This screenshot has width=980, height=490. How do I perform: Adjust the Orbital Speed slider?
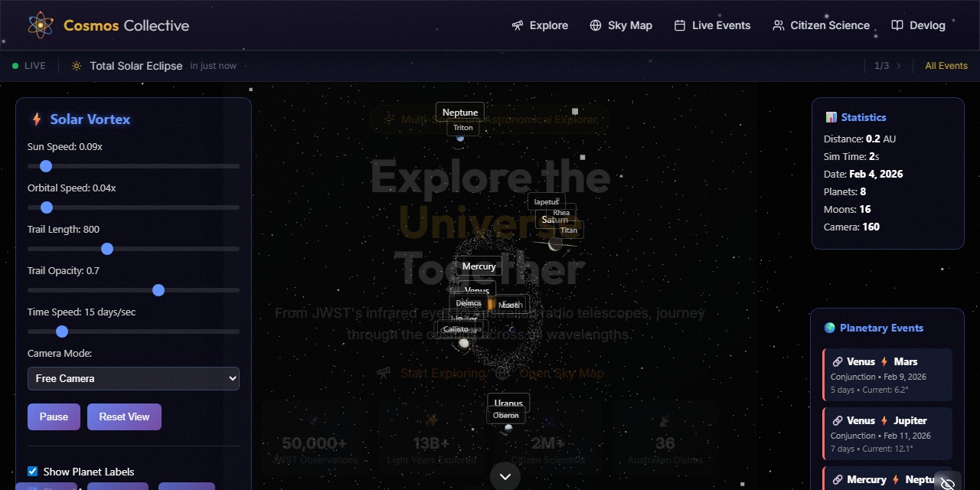pos(133,207)
